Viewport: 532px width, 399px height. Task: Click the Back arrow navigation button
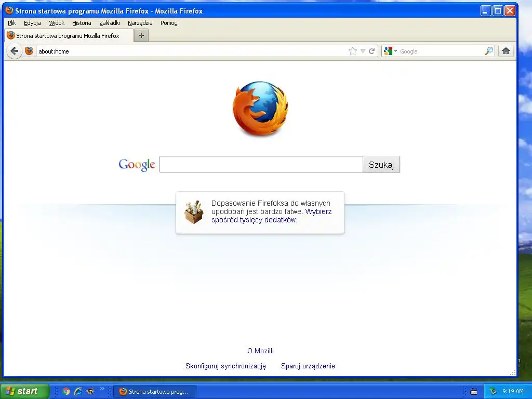tap(14, 51)
